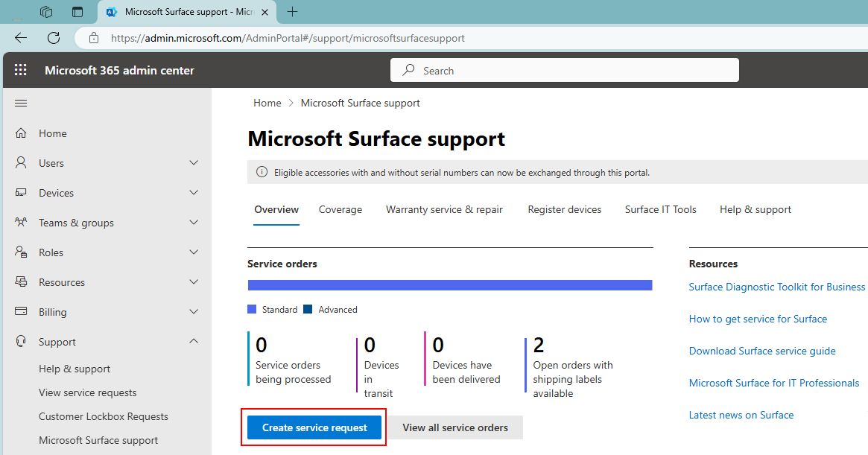Expand the Teams & groups section

[193, 222]
